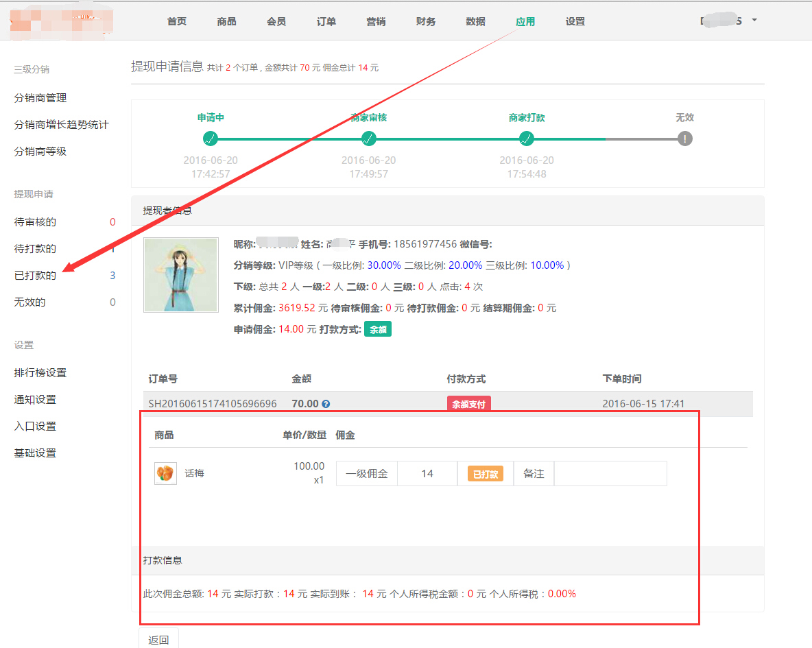Click the applicant's avatar picture
The height and width of the screenshot is (648, 812).
coord(181,275)
